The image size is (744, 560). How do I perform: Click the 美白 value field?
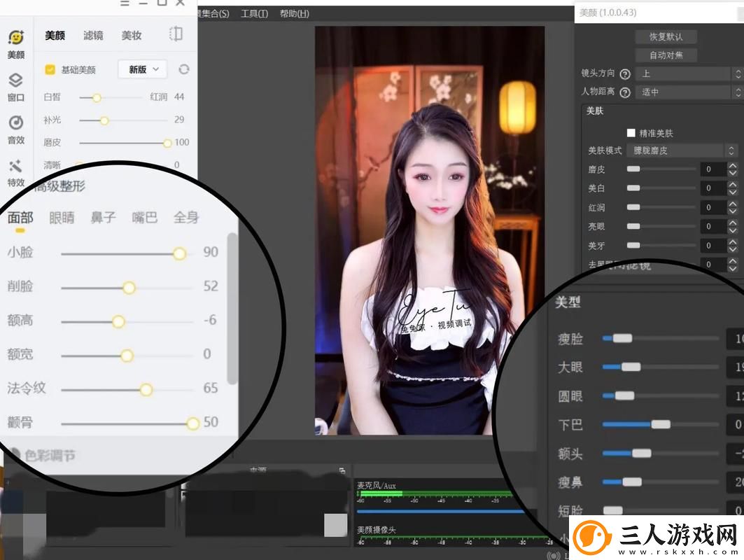[713, 188]
